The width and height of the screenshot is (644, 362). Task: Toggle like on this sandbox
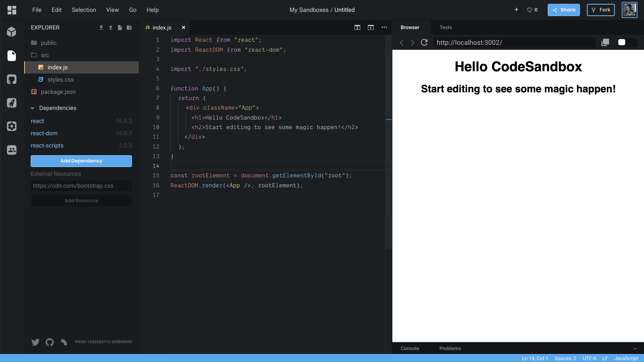(530, 10)
